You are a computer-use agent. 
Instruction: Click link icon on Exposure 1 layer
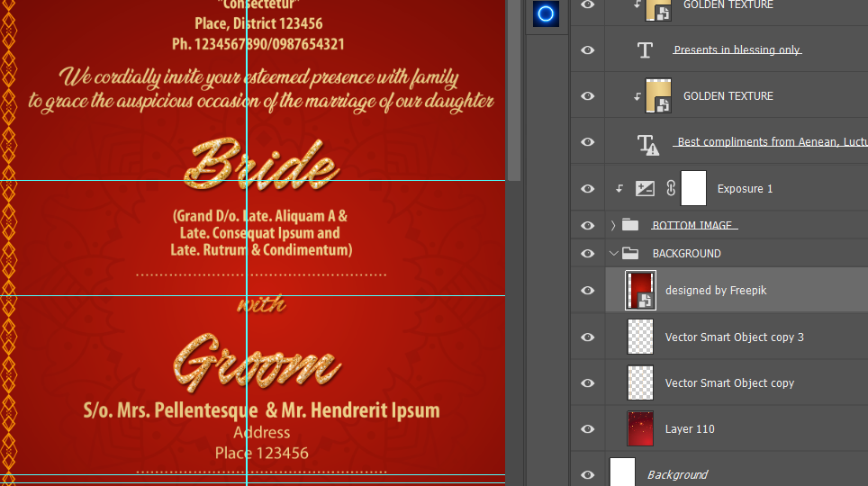[671, 188]
